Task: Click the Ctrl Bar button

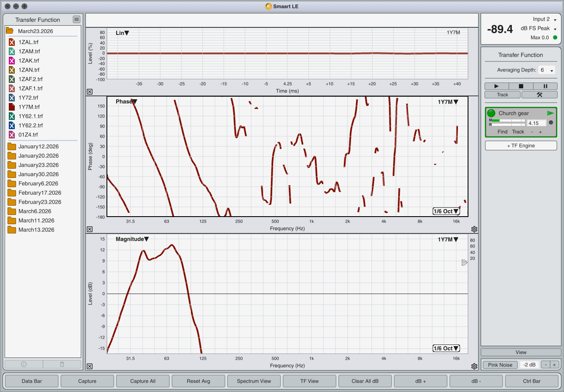Action: click(x=532, y=381)
